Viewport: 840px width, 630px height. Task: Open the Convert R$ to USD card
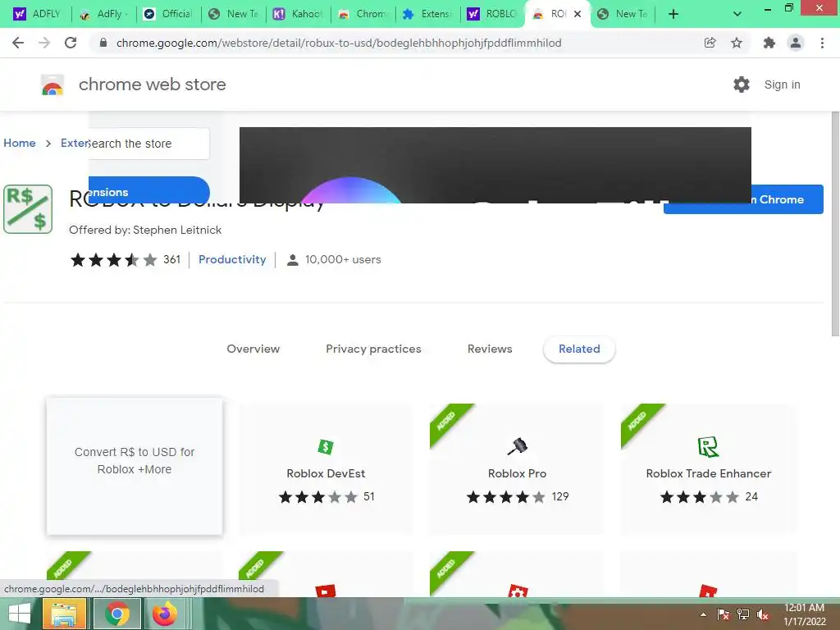[134, 466]
